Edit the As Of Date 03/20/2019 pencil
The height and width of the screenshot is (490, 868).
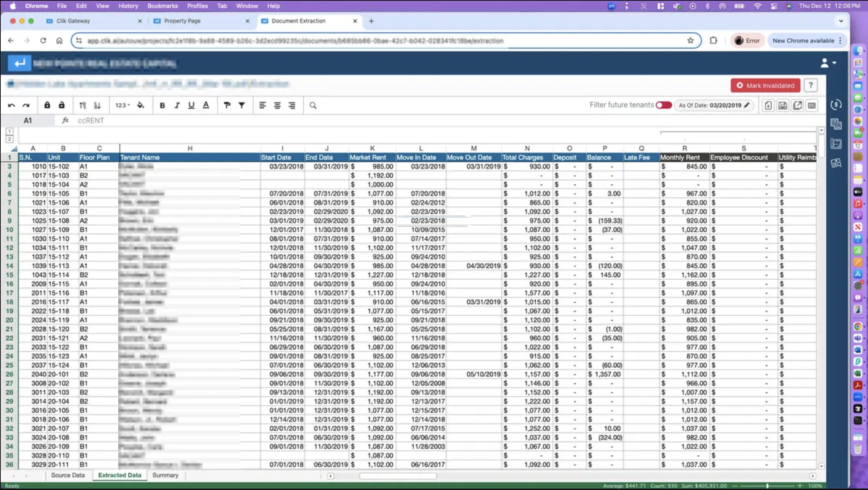tap(747, 105)
